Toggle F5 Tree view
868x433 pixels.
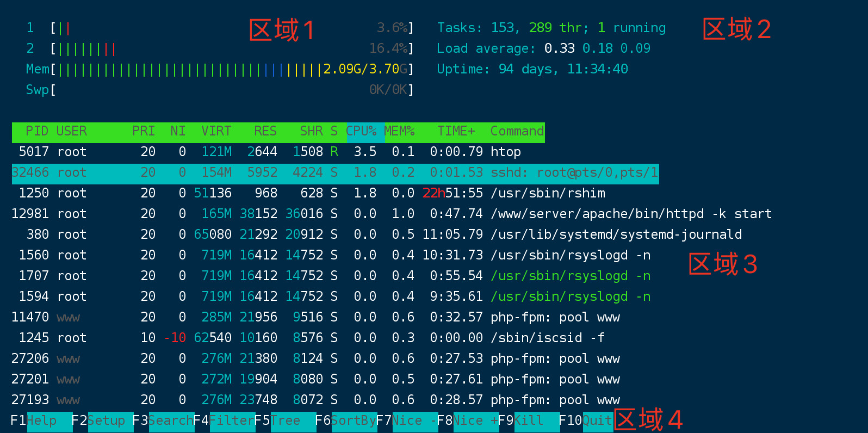pos(286,420)
